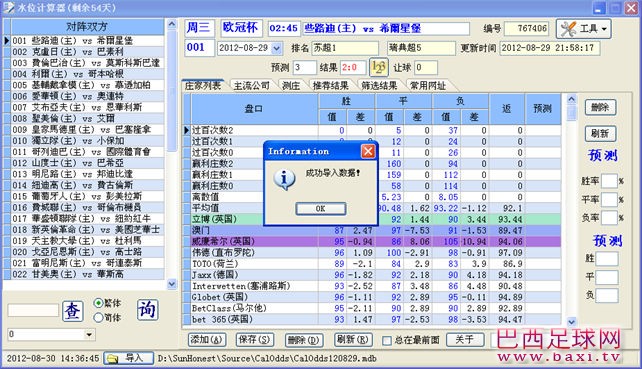This screenshot has height=369, width=642.
Task: Click the 负率 percentage input box
Action: point(609,217)
